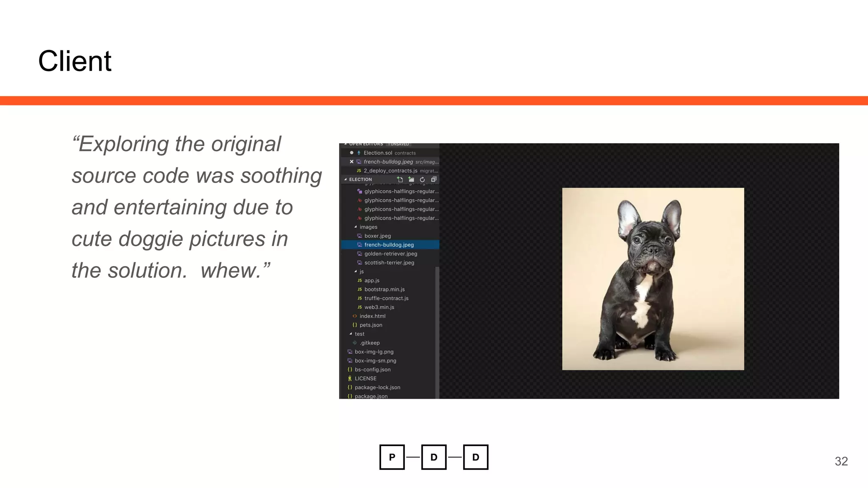Open truffle-contract.js in the js folder
This screenshot has width=868, height=488.
(388, 298)
